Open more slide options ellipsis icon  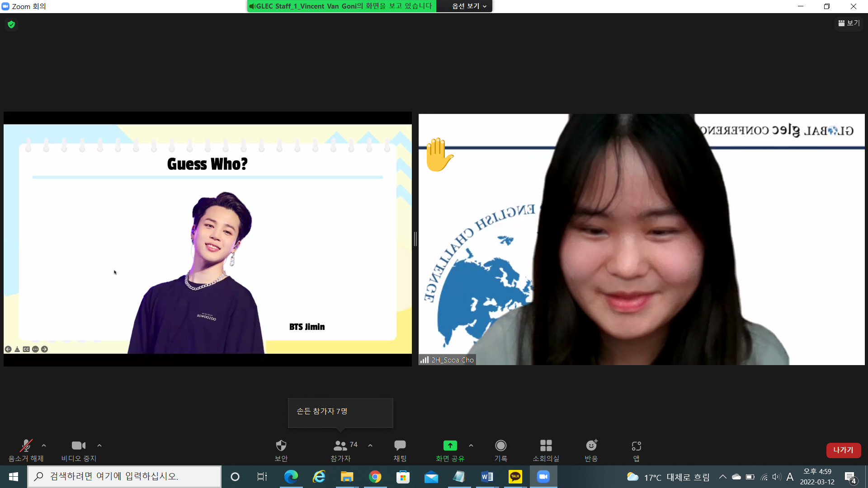tap(35, 349)
